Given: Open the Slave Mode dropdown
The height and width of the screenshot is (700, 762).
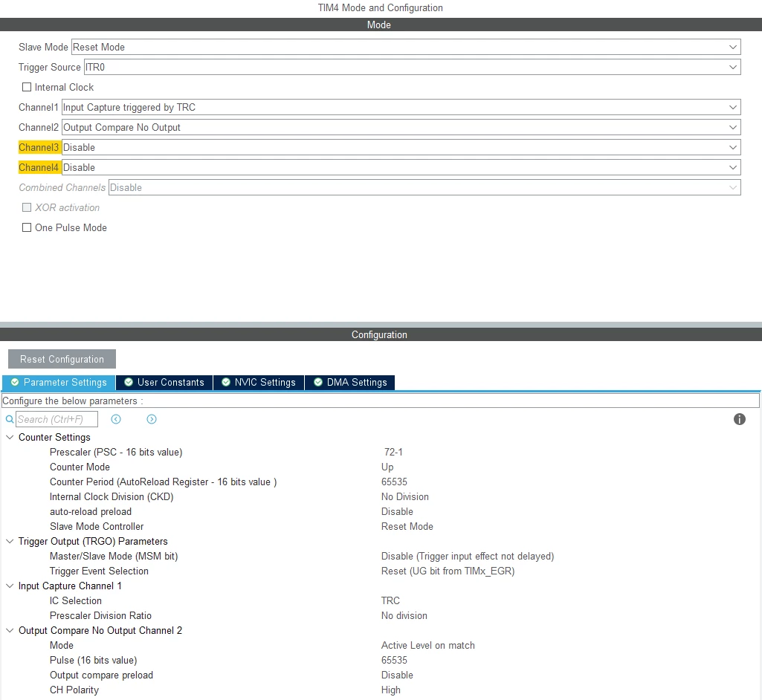Looking at the screenshot, I should click(x=406, y=47).
